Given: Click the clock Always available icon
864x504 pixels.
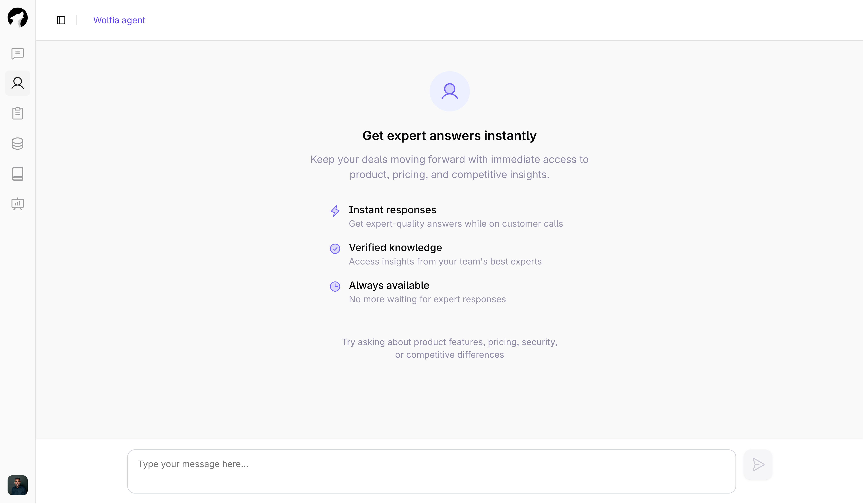Looking at the screenshot, I should pyautogui.click(x=335, y=286).
